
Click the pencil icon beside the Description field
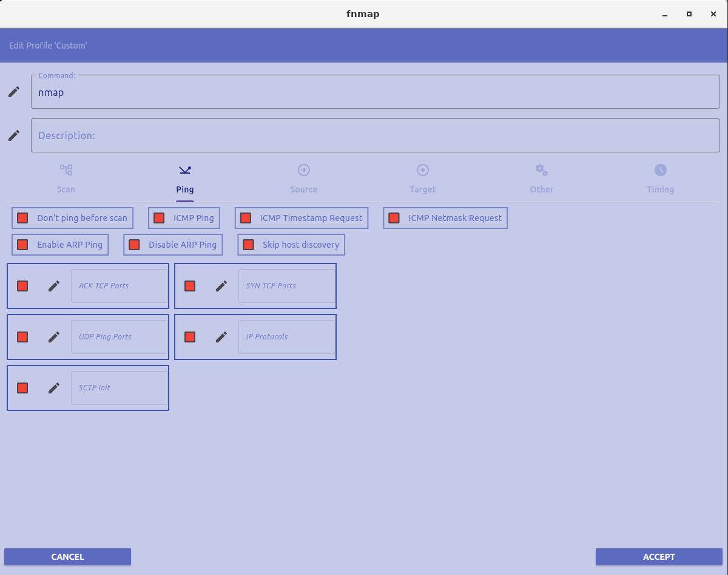pyautogui.click(x=13, y=135)
